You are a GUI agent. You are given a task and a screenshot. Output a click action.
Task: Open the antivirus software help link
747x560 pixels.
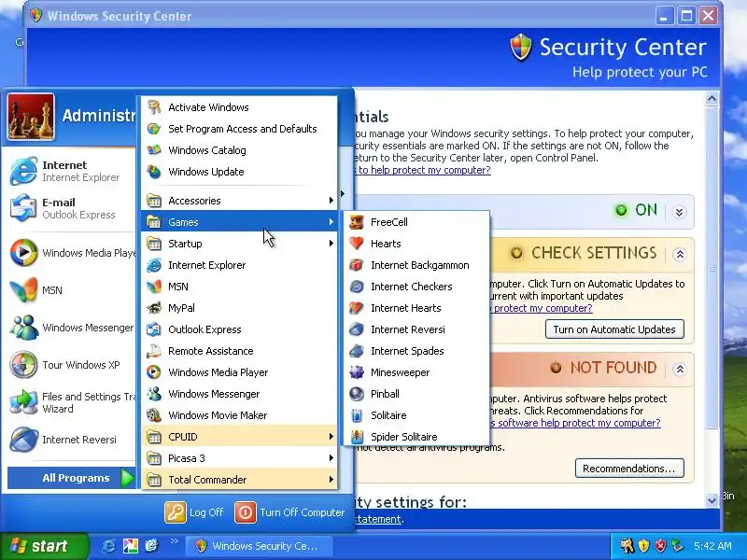click(x=576, y=423)
